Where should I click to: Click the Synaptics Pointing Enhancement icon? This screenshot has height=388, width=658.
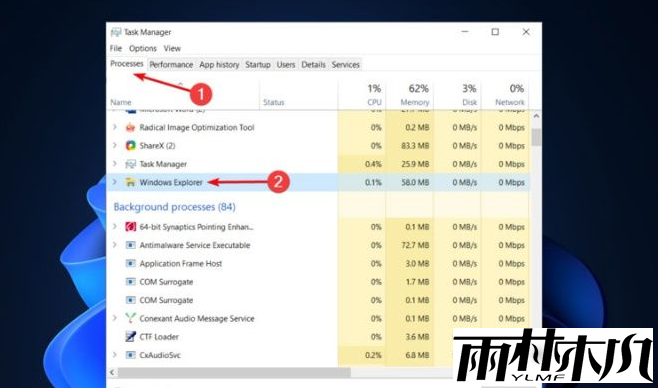tap(131, 227)
